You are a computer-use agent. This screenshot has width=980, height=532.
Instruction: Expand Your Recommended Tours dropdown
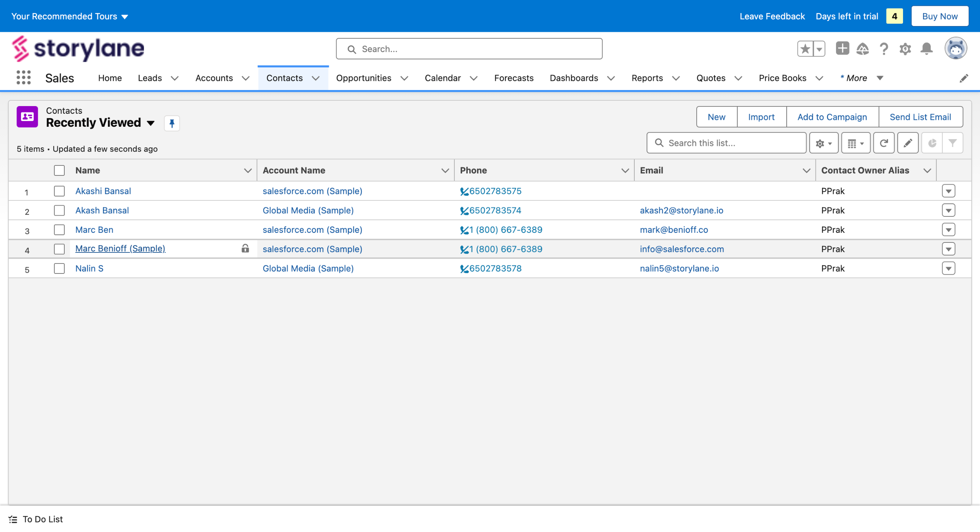tap(70, 16)
